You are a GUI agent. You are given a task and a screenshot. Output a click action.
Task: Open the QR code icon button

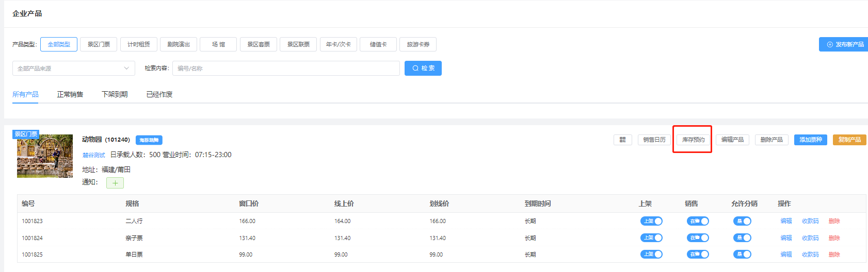point(622,140)
